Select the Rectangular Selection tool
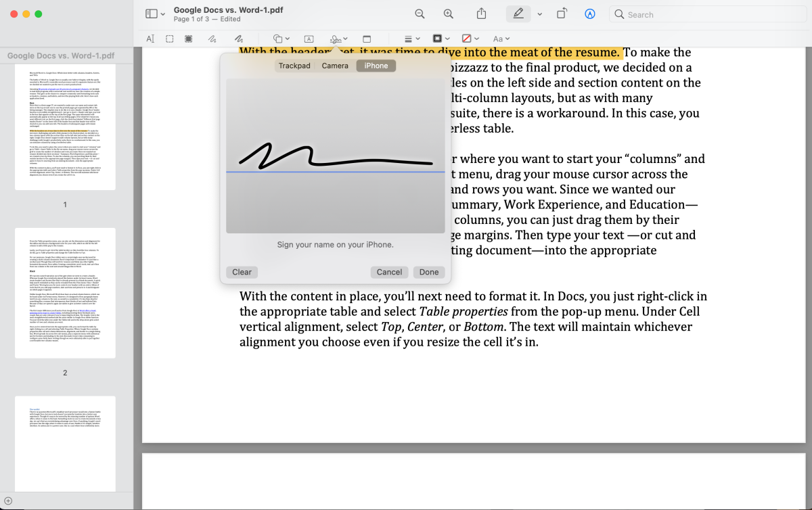Viewport: 812px width, 510px height. pos(168,39)
